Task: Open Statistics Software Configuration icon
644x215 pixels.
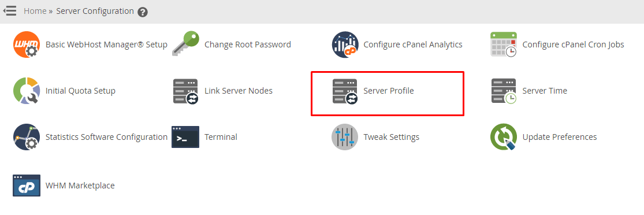Action: point(27,137)
